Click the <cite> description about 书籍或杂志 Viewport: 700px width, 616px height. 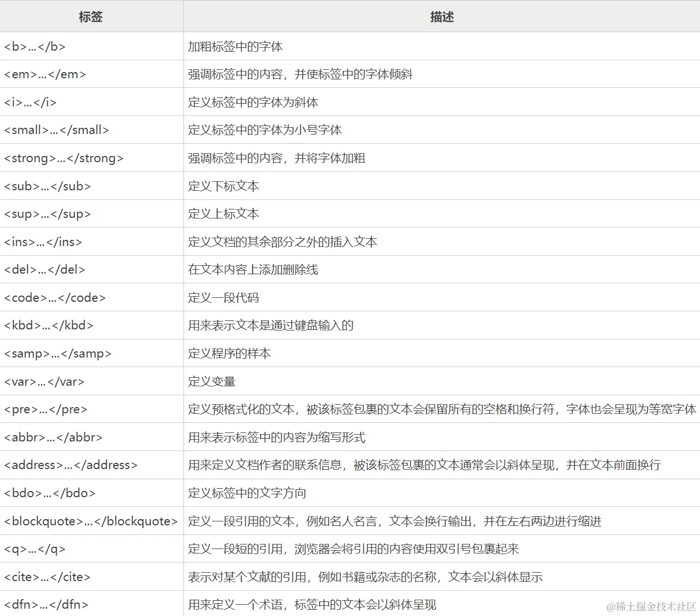[x=365, y=577]
